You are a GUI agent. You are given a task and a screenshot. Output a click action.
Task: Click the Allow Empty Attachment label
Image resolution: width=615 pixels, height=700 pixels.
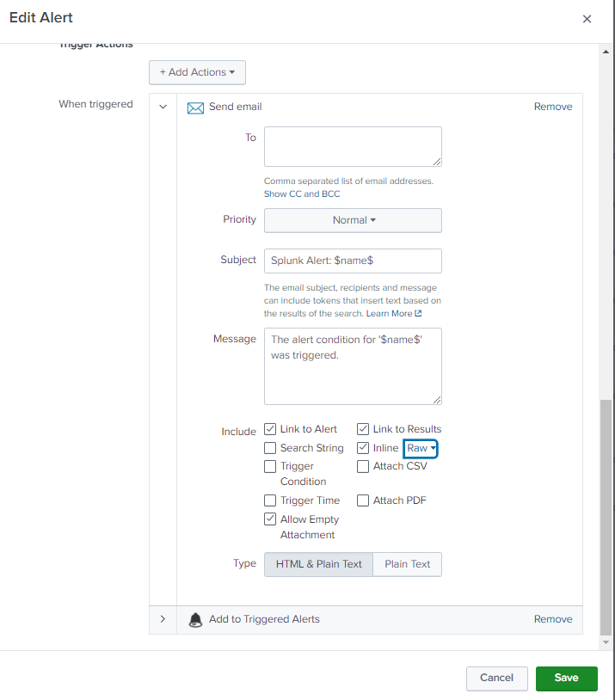coord(310,527)
